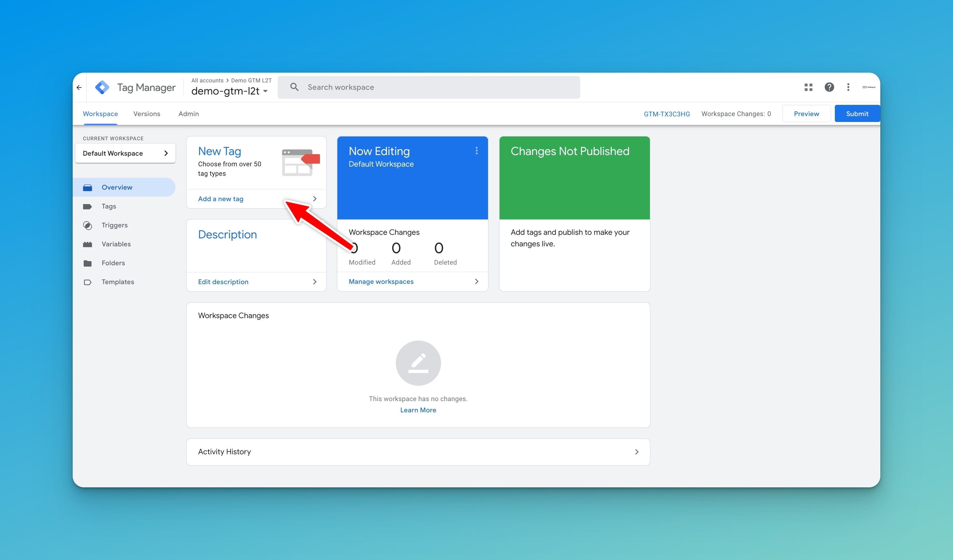Open the three-dot overflow menu
Viewport: 953px width, 560px height.
(848, 87)
